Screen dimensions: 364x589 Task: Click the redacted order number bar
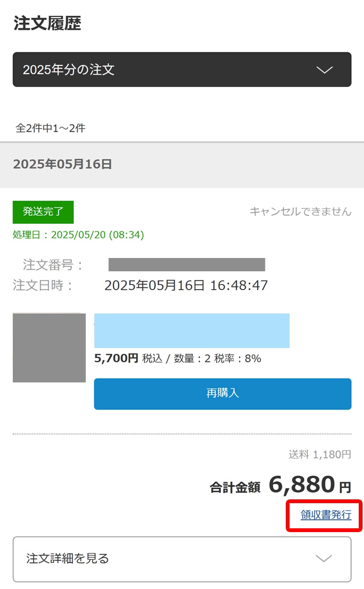click(186, 265)
